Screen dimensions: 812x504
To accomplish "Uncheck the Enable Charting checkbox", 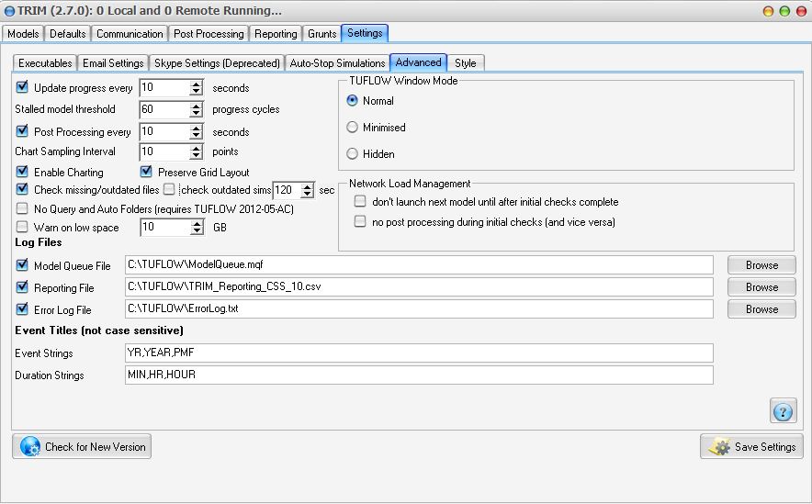I will (22, 172).
